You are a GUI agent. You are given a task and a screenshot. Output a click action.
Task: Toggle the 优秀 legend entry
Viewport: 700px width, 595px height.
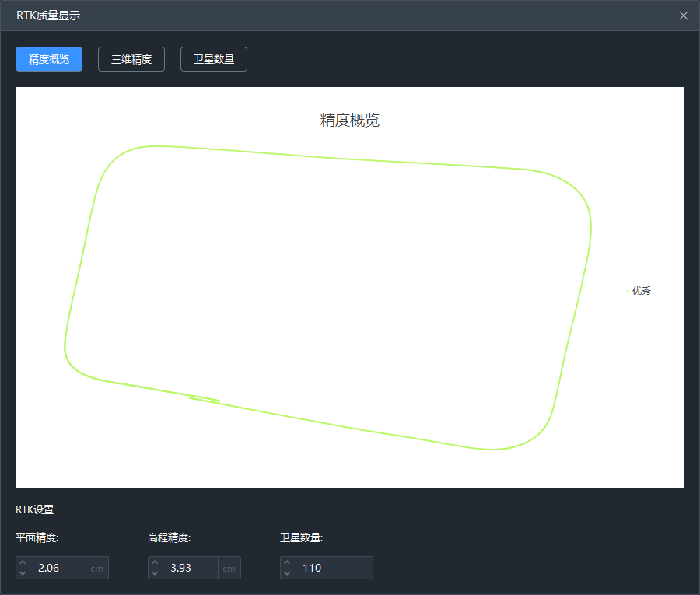(x=641, y=291)
